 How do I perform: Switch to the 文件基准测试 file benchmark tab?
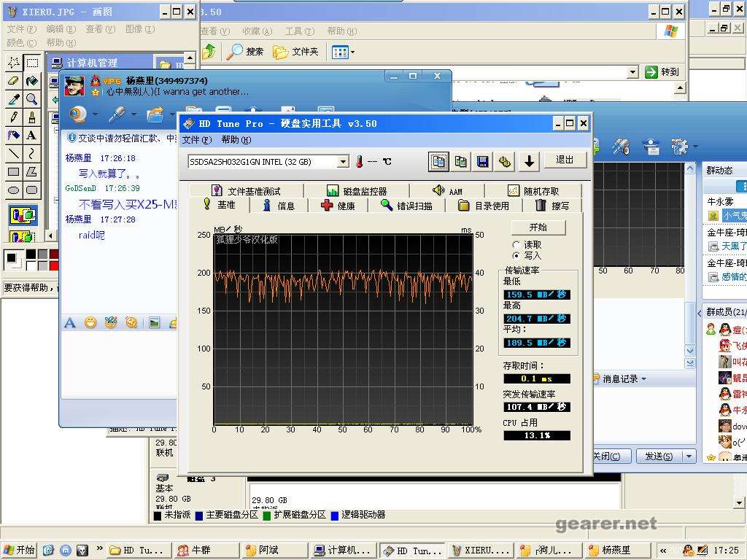[247, 191]
